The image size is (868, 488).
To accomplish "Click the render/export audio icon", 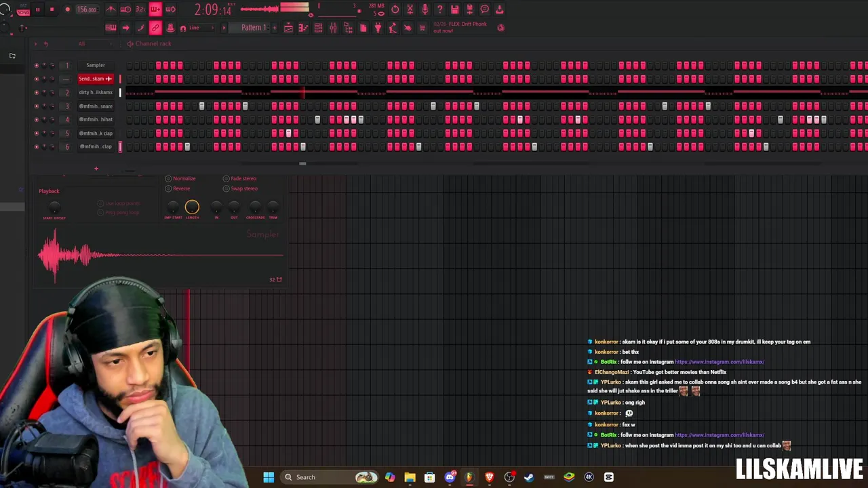I will point(470,9).
